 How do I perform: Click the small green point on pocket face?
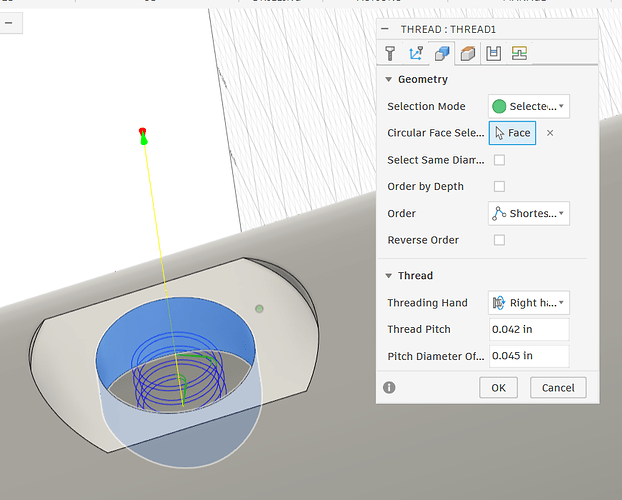(259, 309)
